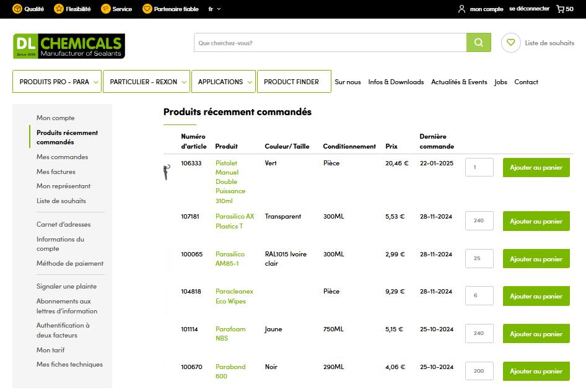Open Mes fiches techniques
Image resolution: width=586 pixels, height=392 pixels.
[69, 364]
